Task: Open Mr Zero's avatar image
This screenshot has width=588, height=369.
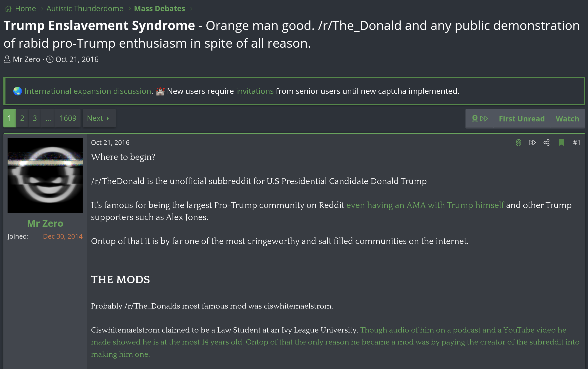Action: [45, 175]
